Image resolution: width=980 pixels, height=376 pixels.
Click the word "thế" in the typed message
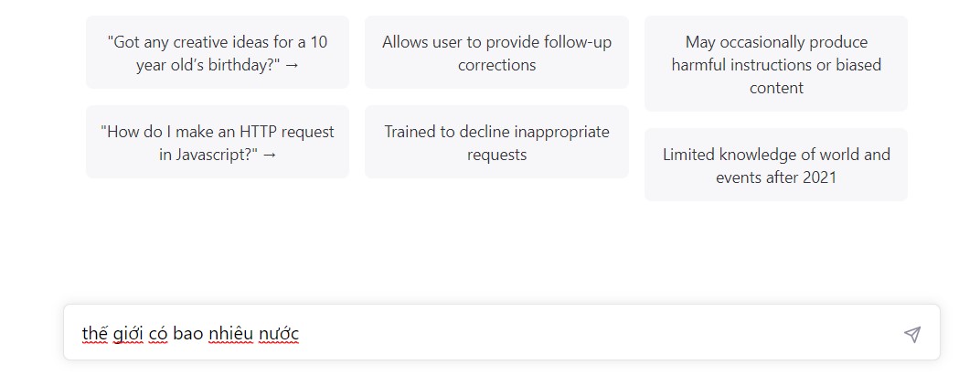[x=95, y=333]
